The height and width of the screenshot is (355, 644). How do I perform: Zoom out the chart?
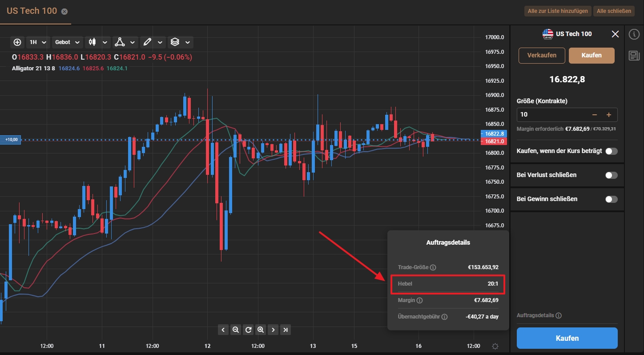click(236, 330)
